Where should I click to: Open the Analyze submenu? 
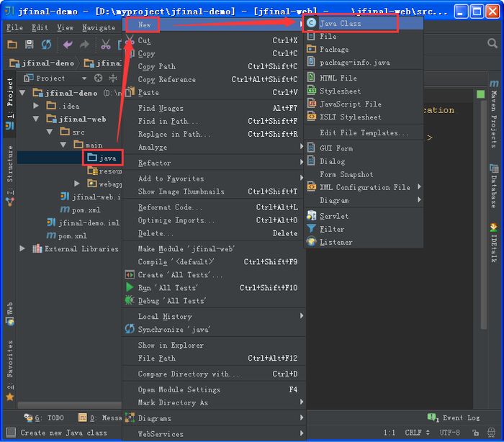click(x=214, y=148)
